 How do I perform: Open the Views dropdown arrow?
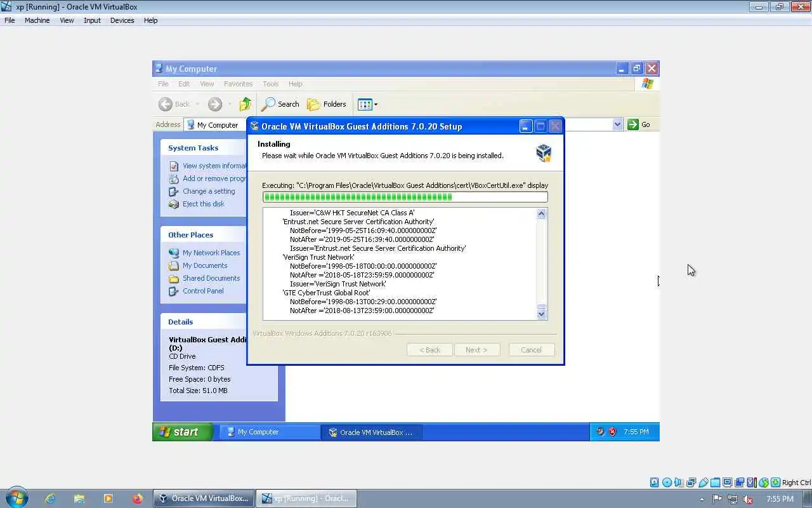pos(376,104)
